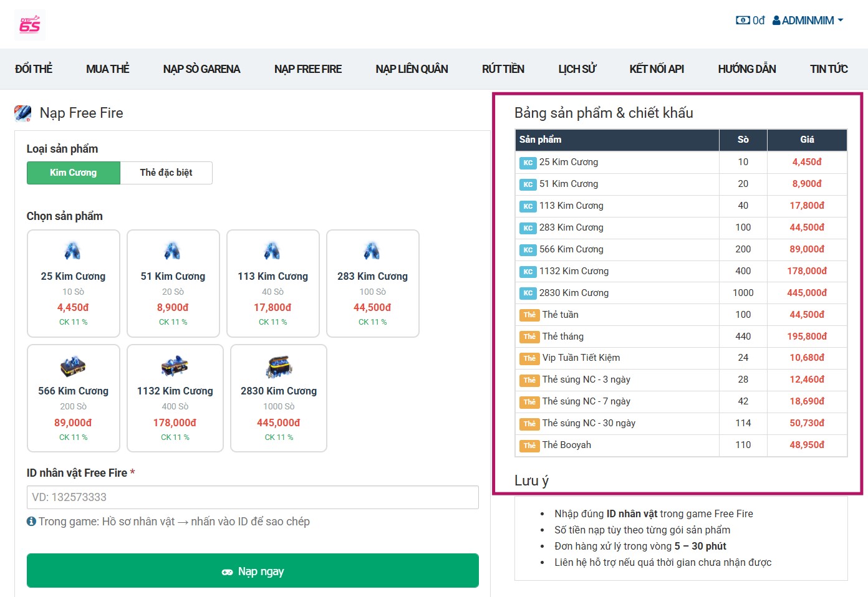Go to the Lịch Sử menu item
This screenshot has height=597, width=868.
click(577, 69)
